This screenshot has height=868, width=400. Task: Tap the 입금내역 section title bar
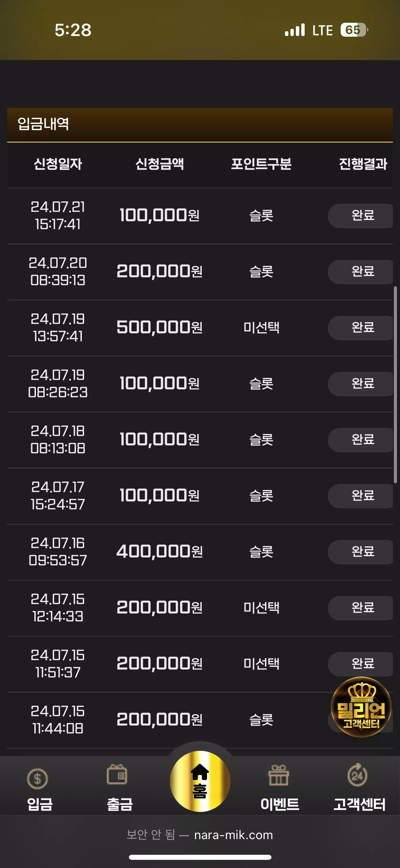click(200, 125)
